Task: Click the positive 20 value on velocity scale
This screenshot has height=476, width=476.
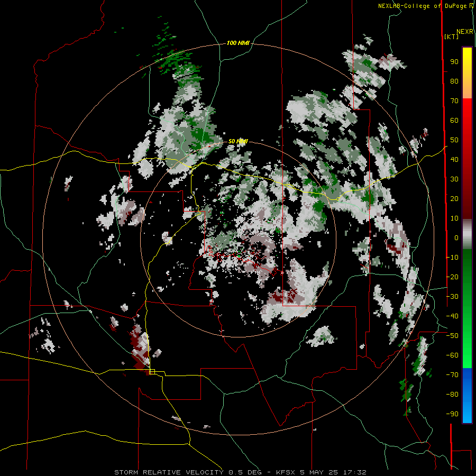Action: click(454, 198)
